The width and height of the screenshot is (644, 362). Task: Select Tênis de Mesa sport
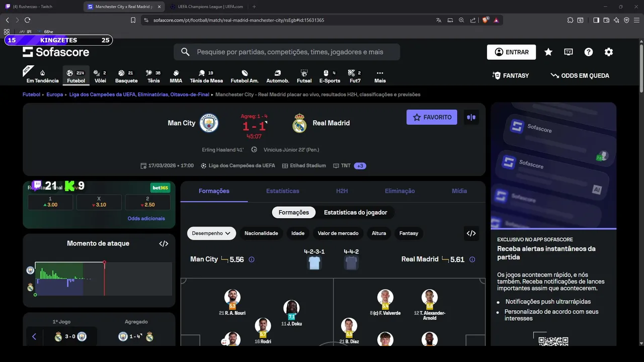(x=206, y=76)
